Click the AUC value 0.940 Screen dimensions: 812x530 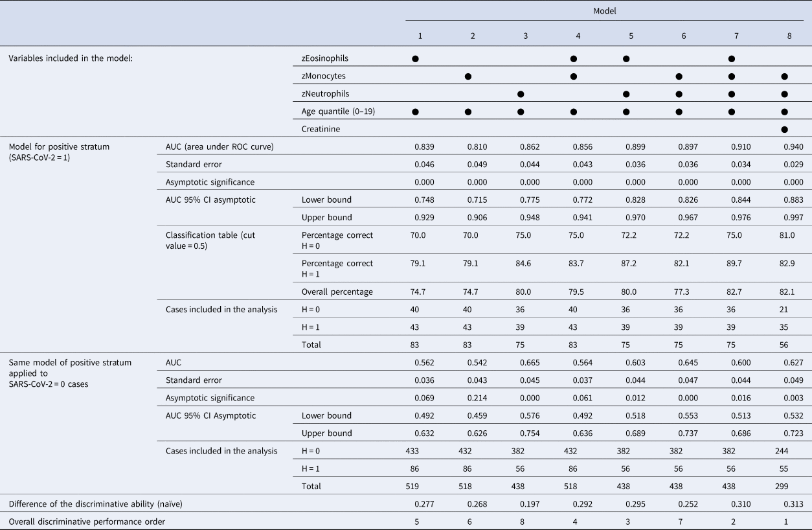tap(793, 147)
